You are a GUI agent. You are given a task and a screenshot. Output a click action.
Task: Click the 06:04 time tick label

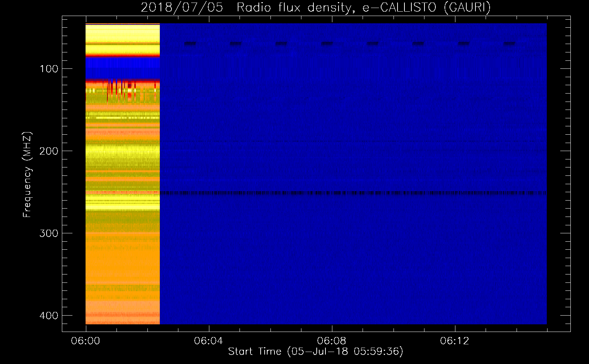tap(209, 341)
